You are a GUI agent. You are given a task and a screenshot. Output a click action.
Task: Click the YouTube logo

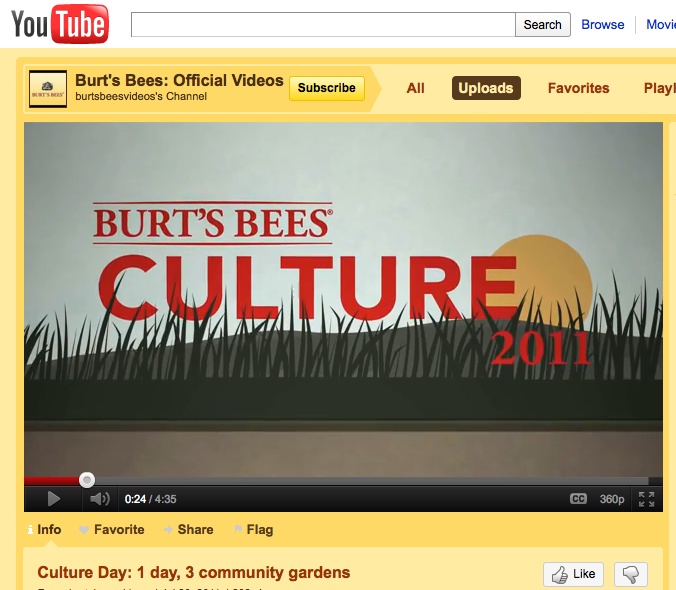60,24
